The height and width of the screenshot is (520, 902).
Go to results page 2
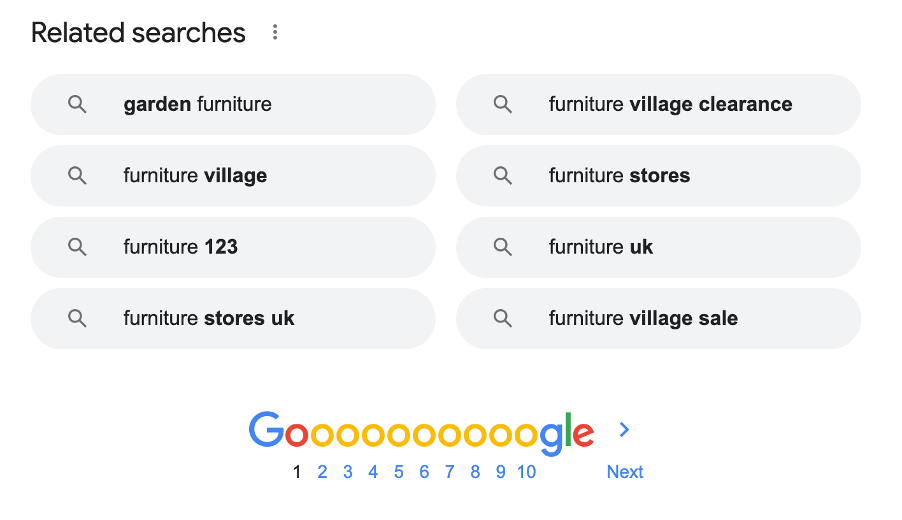(x=322, y=472)
